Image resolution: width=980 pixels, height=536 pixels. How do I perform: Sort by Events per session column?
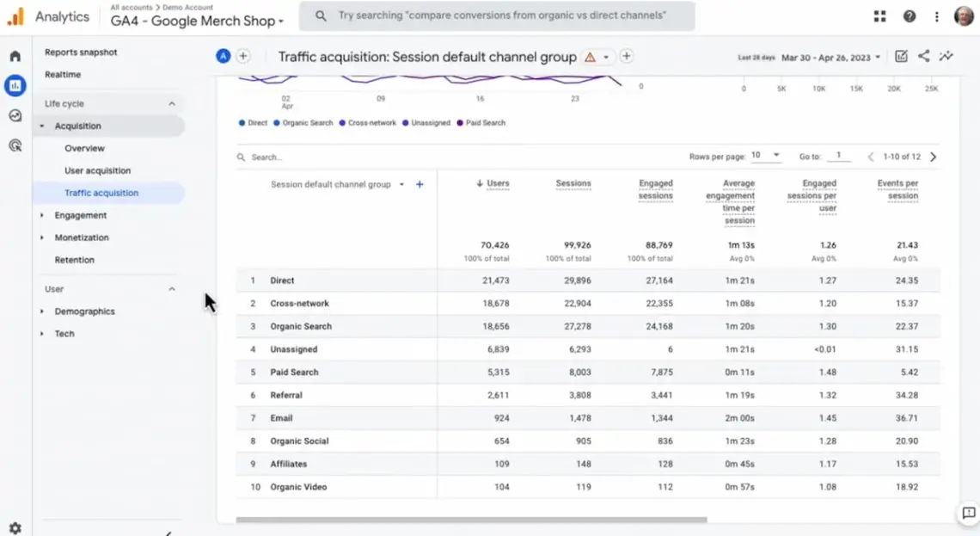pos(897,189)
